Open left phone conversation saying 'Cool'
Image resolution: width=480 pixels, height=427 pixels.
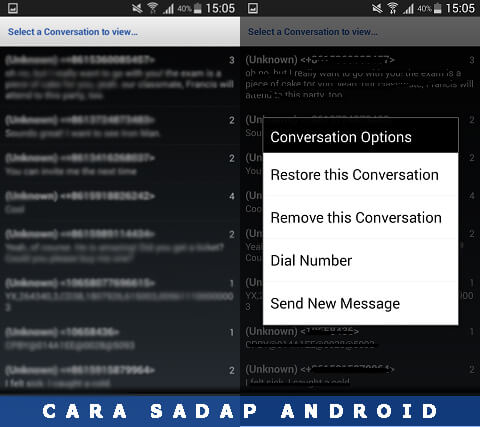pos(120,202)
